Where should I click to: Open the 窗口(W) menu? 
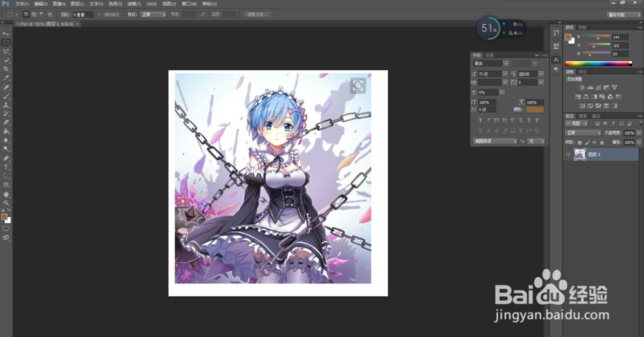point(189,4)
